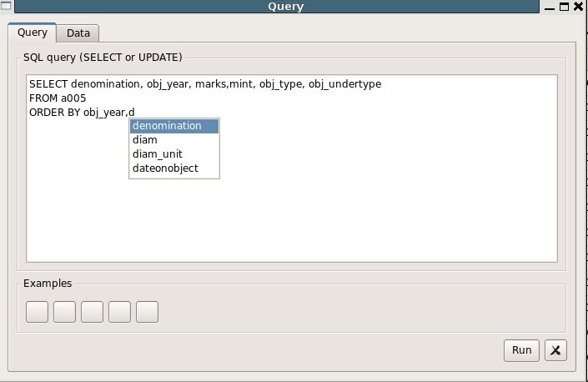This screenshot has width=588, height=382.
Task: Choose dateonobject completion entry
Action: click(x=174, y=168)
